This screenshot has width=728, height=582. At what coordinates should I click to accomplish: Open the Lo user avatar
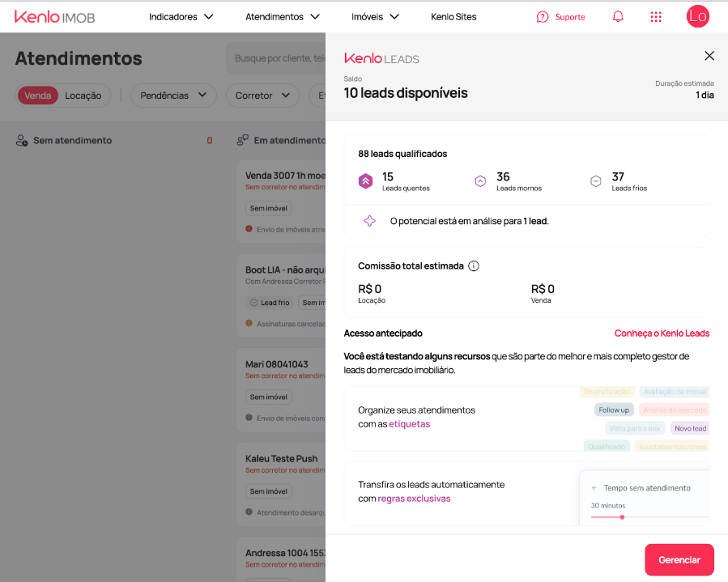[x=698, y=16]
